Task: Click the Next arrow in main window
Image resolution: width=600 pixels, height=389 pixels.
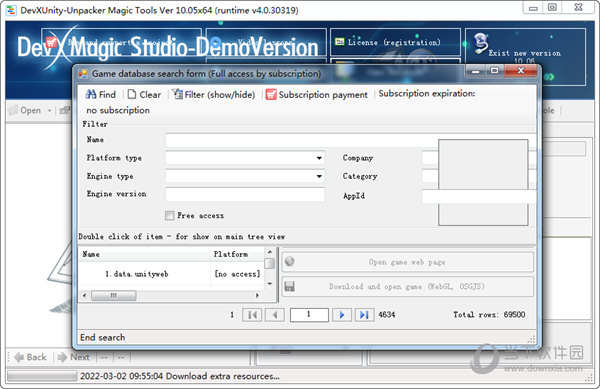Action: tap(62, 357)
